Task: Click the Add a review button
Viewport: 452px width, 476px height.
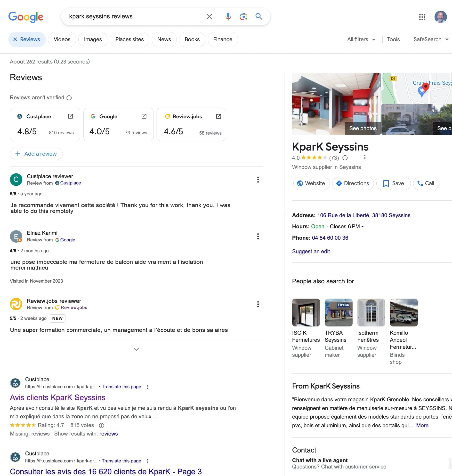Action: point(36,154)
